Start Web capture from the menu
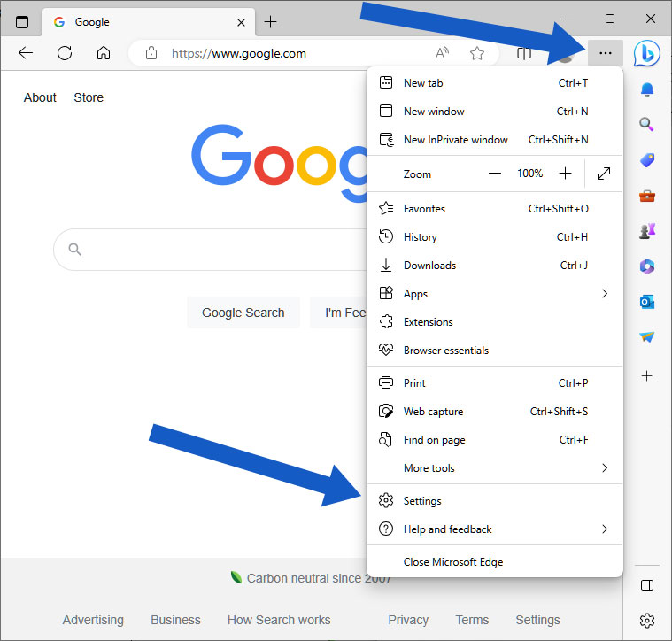 pyautogui.click(x=495, y=412)
